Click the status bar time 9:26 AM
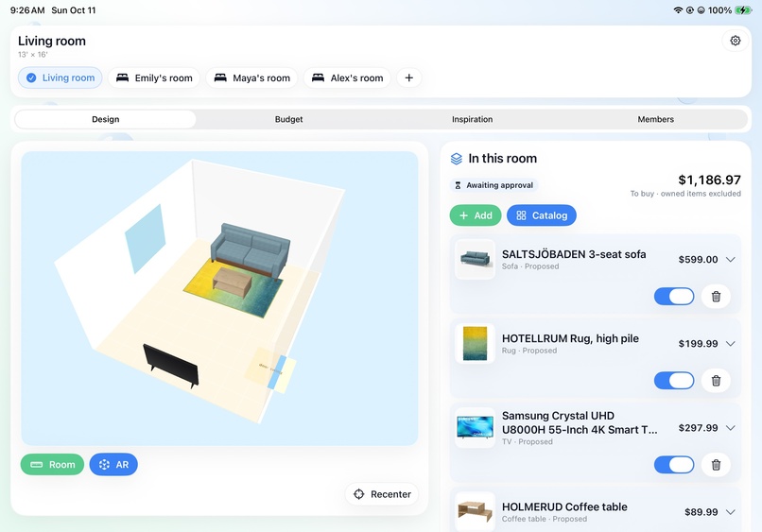Image resolution: width=762 pixels, height=532 pixels. [27, 10]
